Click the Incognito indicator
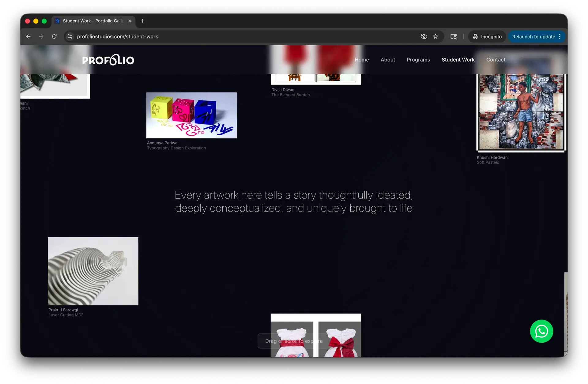Image resolution: width=588 pixels, height=384 pixels. pos(487,36)
